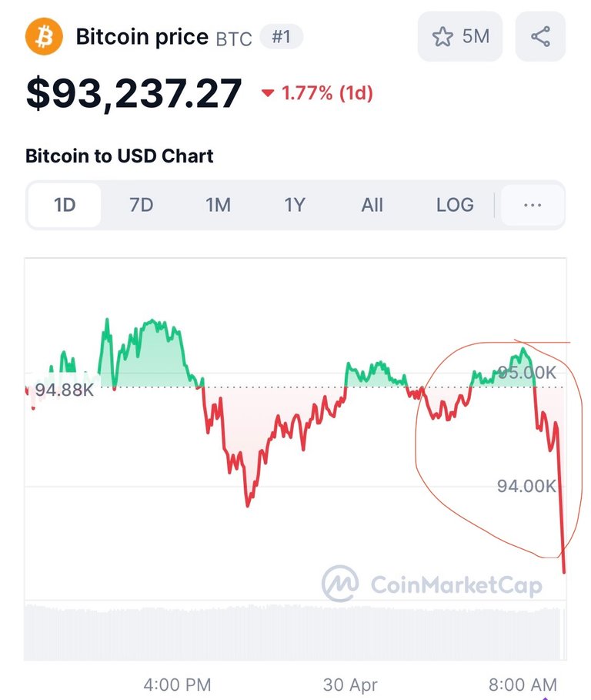Open the three-dots more options menu
This screenshot has width=591, height=700.
[x=533, y=206]
